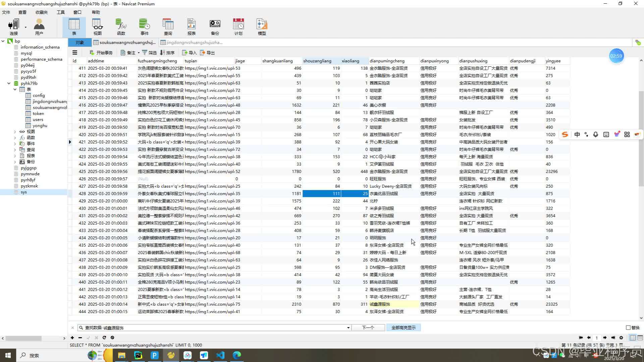644x362 pixels.
Task: Switch to form view icon
Action: click(x=640, y=338)
